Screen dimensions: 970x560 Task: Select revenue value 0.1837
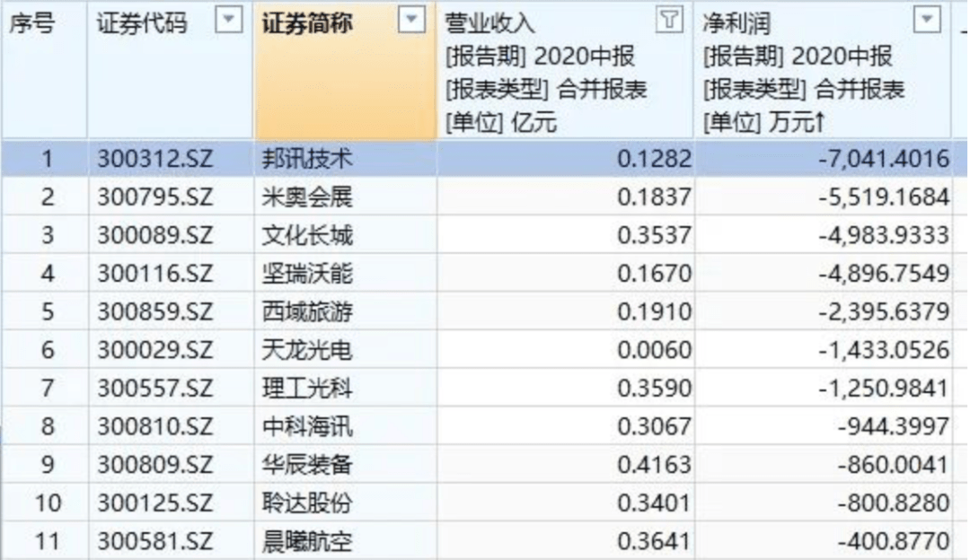[654, 197]
